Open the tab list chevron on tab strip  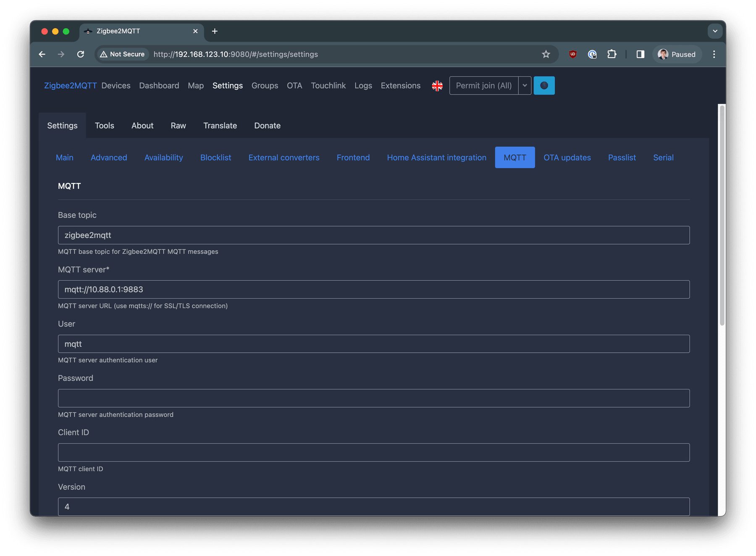[x=715, y=31]
